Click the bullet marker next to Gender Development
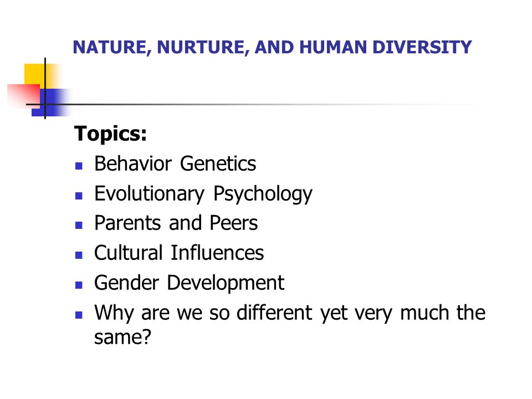 tap(79, 285)
